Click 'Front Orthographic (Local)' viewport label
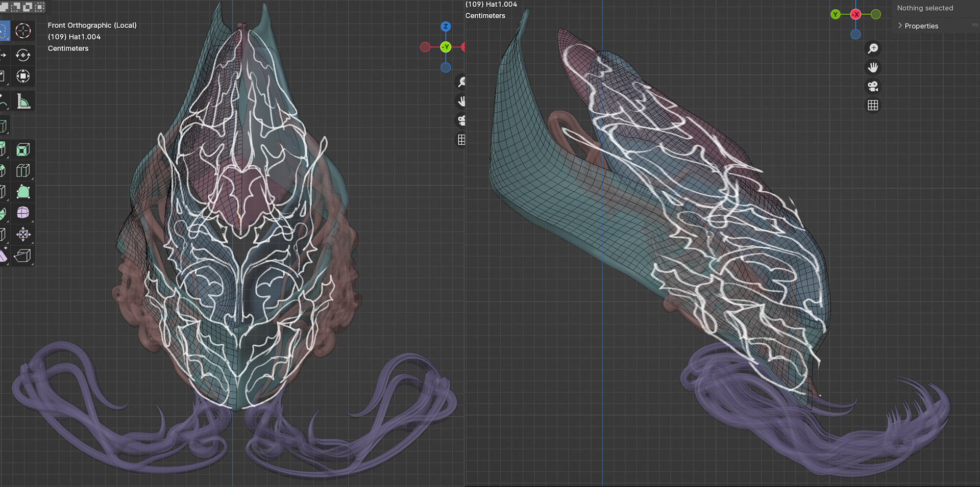Screen dimensions: 980x487 click(92, 25)
